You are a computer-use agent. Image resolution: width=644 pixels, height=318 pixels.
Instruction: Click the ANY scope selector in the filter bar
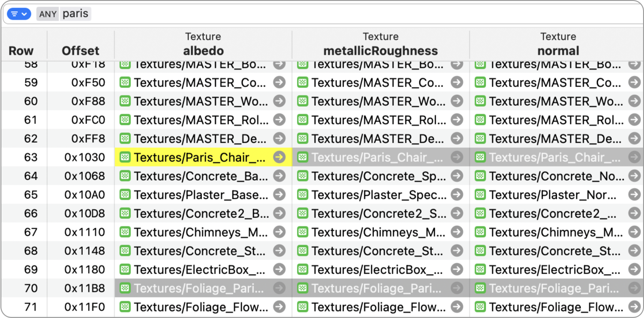[47, 14]
